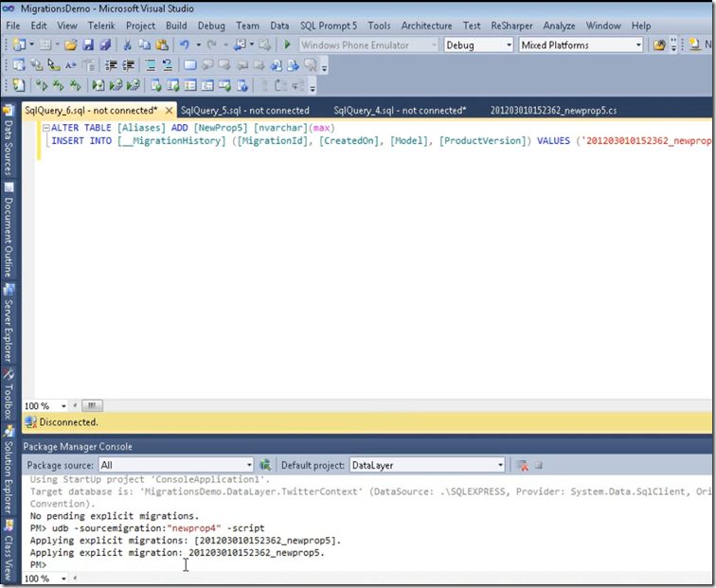Switch to the 201203010152362_newprop5.cs tab
This screenshot has height=588, width=716.
pos(553,111)
